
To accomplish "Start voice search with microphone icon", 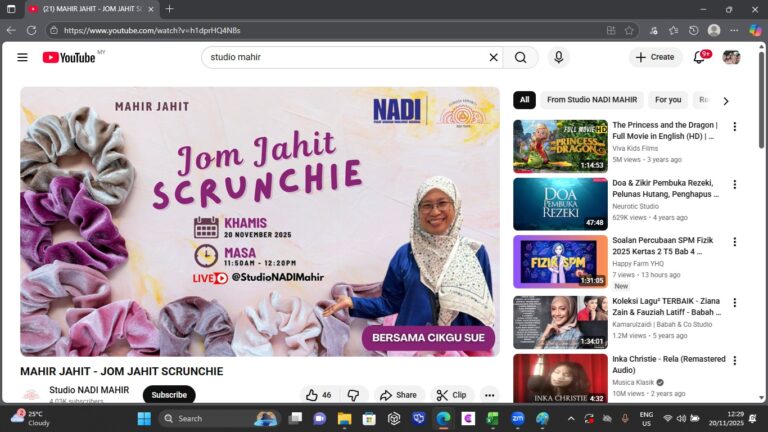I will pos(558,57).
